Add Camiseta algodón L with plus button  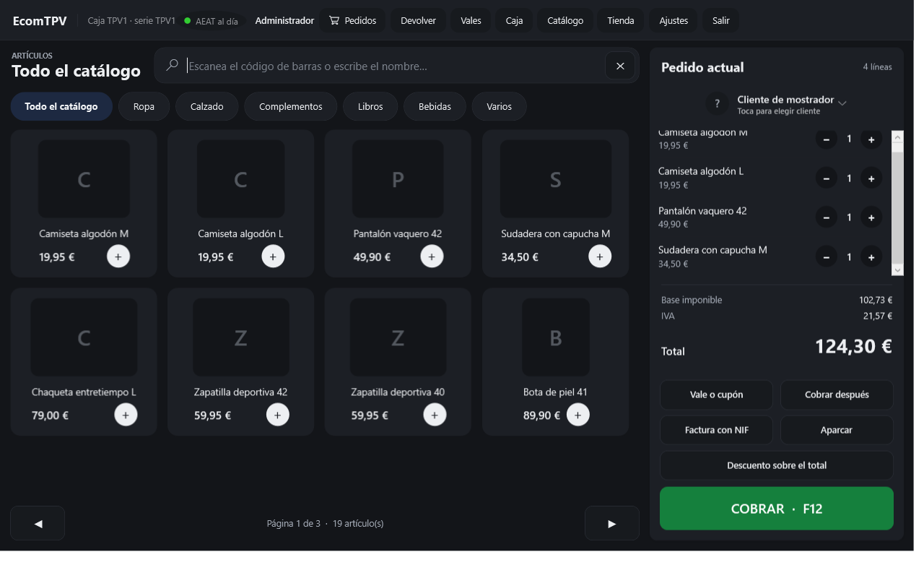pyautogui.click(x=273, y=256)
